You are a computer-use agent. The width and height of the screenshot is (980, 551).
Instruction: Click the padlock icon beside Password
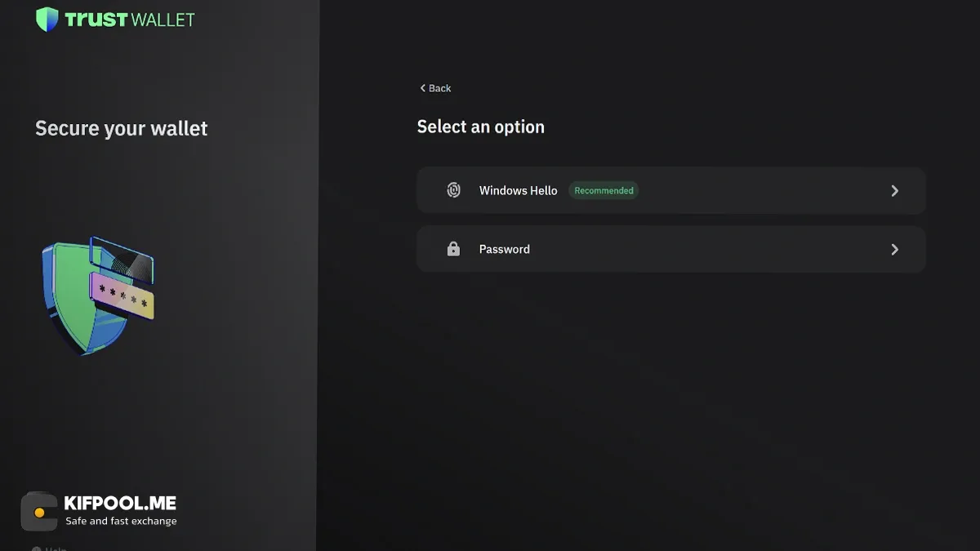click(x=453, y=249)
